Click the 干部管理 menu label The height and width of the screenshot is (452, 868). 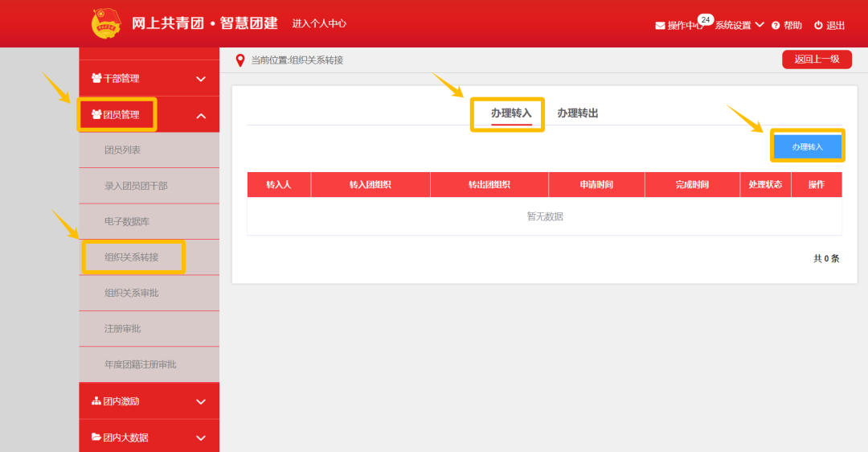point(121,79)
